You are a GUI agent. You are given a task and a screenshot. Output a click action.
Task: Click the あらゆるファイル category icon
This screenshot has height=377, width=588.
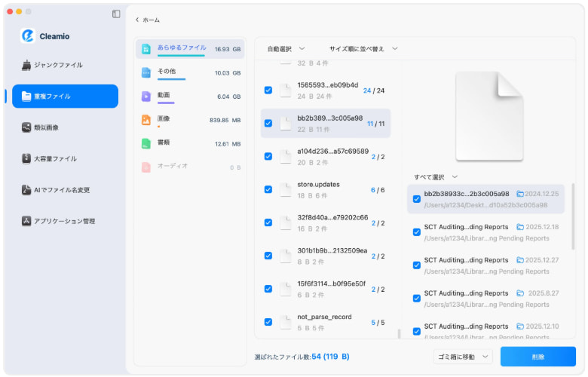coord(146,49)
